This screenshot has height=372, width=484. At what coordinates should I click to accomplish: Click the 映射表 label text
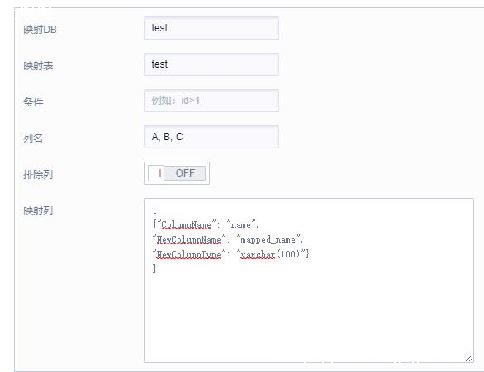point(38,66)
